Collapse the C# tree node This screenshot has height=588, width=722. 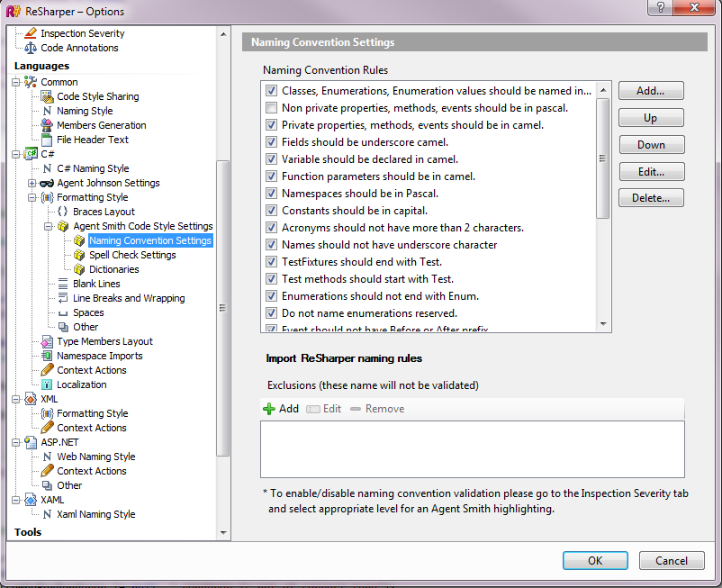tap(16, 154)
